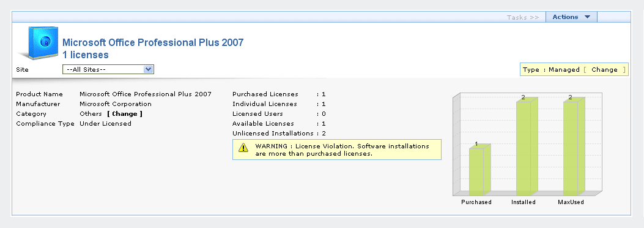Click the 1 licenses heading
Screen dimensions: 644x228
86,55
